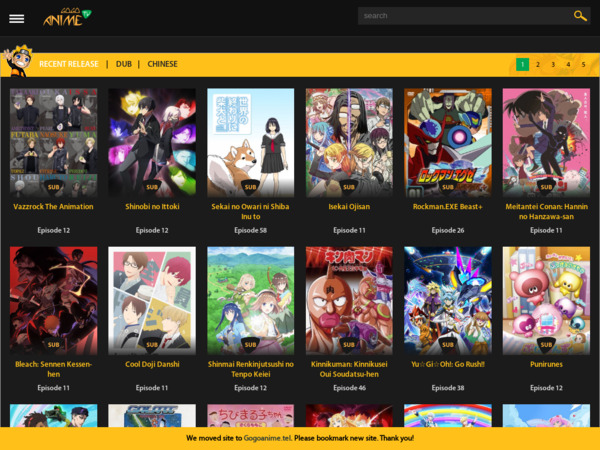
Task: Open Shinmai Renkinjutsushi poster
Action: (251, 301)
